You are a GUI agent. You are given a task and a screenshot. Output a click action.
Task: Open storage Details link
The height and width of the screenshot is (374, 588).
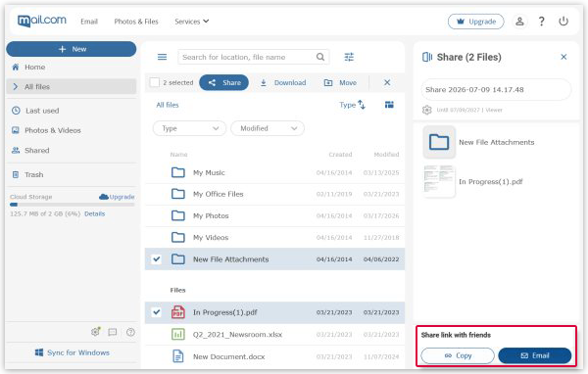pos(94,213)
